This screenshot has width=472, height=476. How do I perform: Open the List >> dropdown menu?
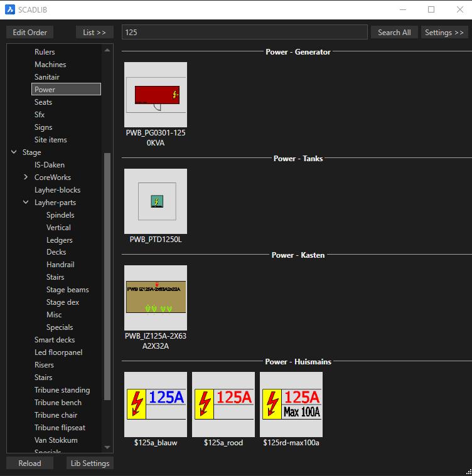[x=94, y=33]
